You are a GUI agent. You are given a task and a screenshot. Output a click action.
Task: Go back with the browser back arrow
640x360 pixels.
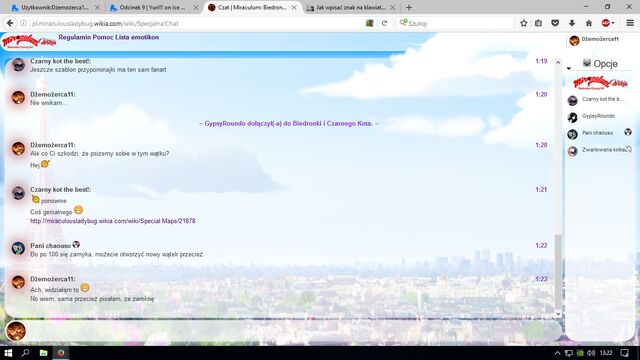[x=10, y=23]
